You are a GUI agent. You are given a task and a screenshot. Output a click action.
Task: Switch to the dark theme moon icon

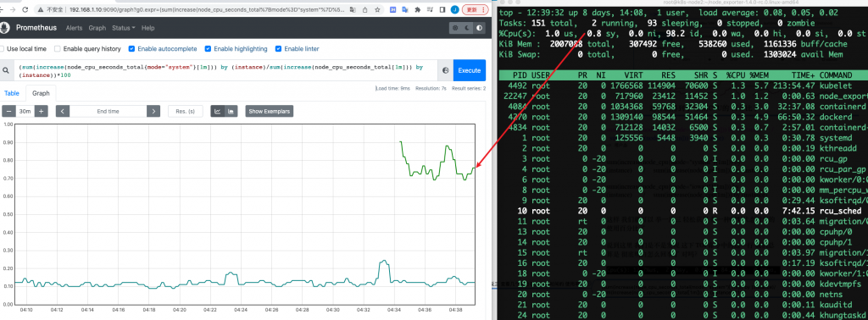(467, 28)
